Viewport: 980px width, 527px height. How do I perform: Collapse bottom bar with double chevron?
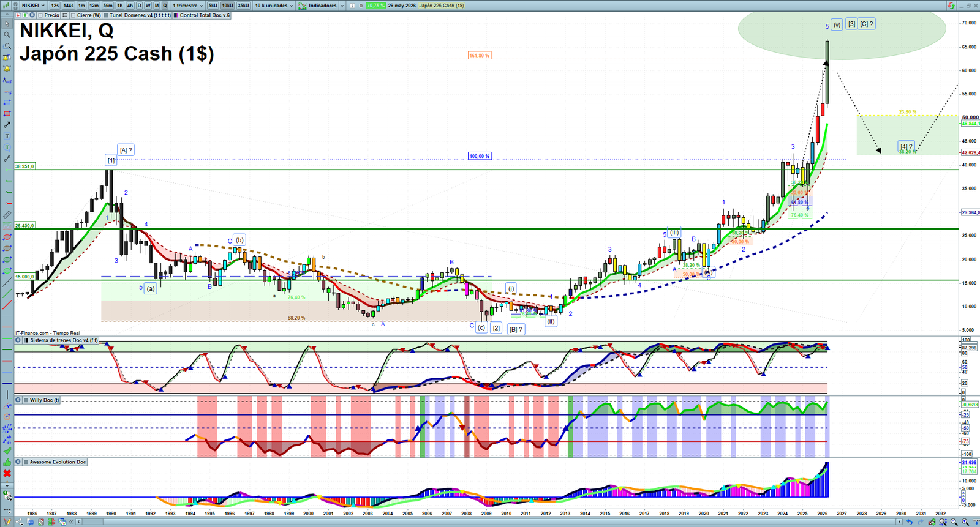(72, 522)
